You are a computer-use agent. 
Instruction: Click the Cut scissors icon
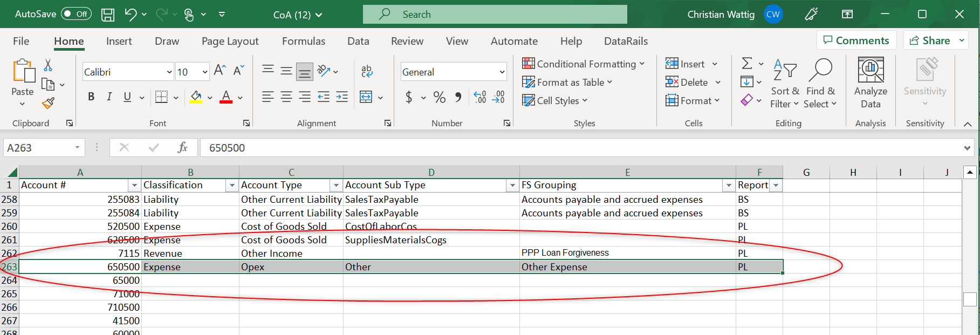click(x=48, y=65)
